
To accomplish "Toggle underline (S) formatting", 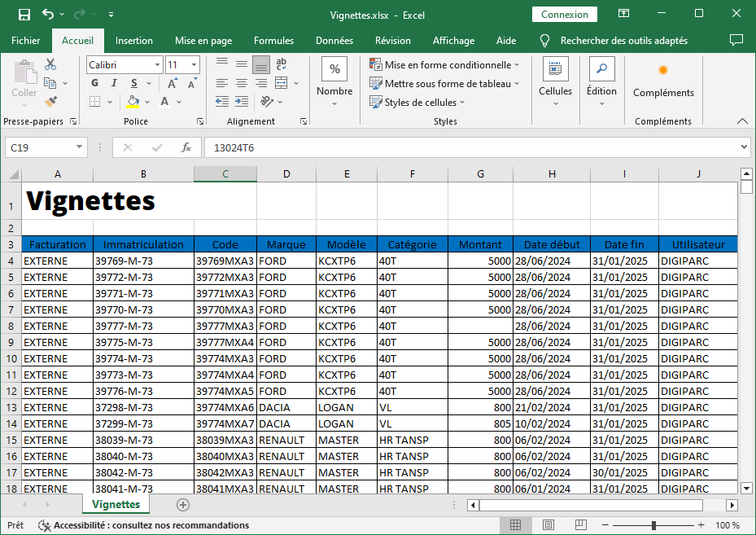I will tap(134, 83).
